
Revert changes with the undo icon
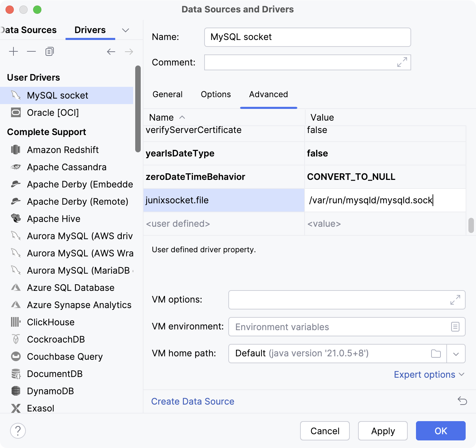[462, 401]
